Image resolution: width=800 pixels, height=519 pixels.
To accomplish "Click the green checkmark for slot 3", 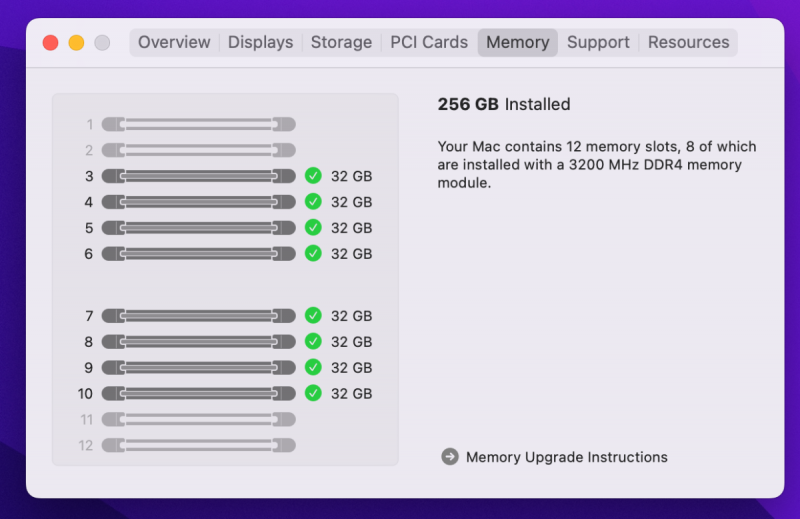I will click(x=313, y=176).
